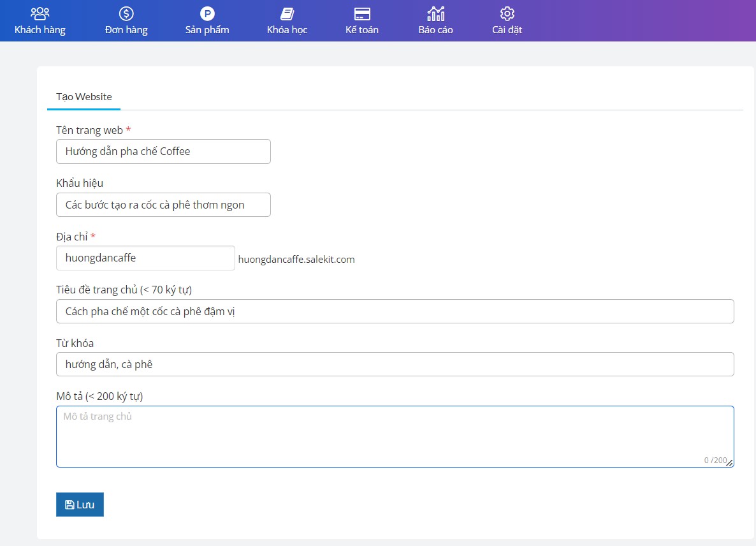This screenshot has height=546, width=756.
Task: Open the Cài đặt gear icon
Action: 507,13
